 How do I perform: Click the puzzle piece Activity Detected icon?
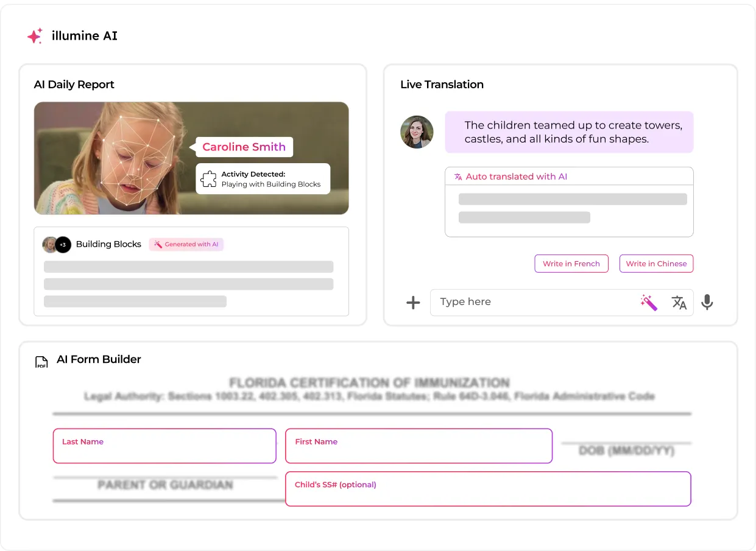(209, 179)
